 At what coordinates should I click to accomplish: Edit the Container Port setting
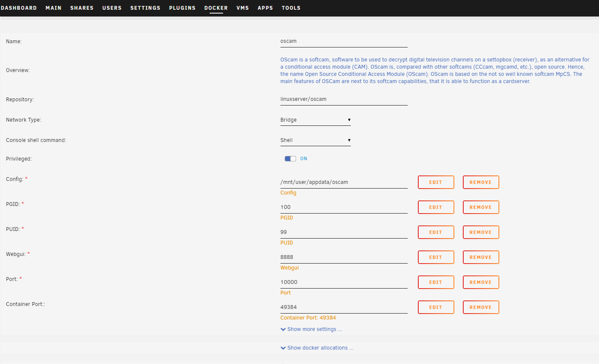pos(436,308)
